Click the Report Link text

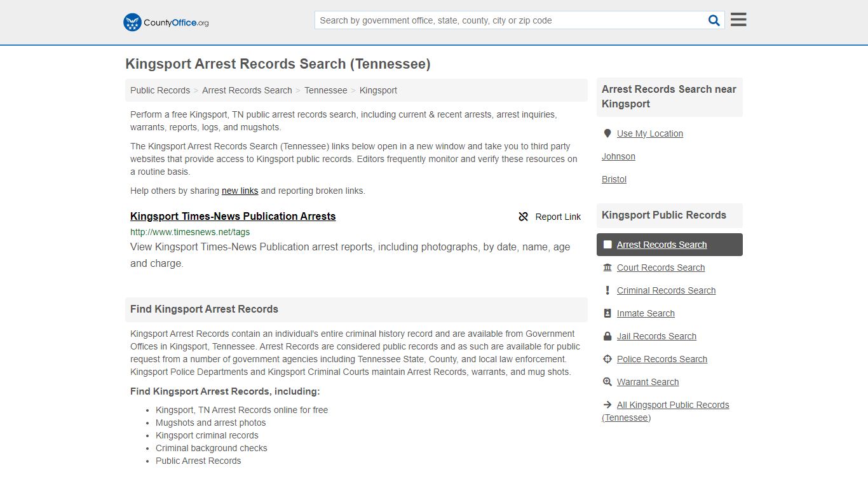[x=558, y=217]
